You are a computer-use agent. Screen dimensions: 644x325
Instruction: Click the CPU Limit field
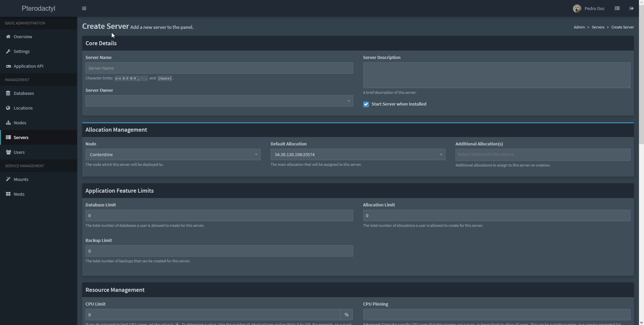(213, 315)
